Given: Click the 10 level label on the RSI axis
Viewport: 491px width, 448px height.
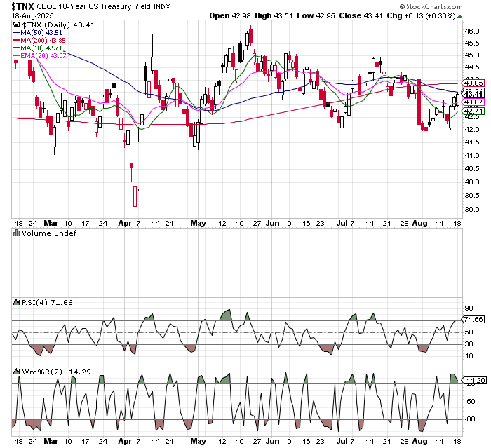Looking at the screenshot, I should click(x=469, y=356).
